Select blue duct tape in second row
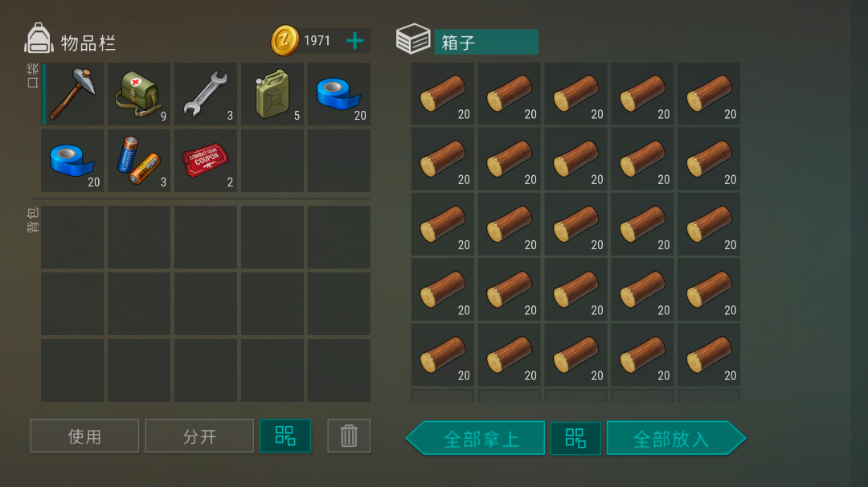 (72, 161)
